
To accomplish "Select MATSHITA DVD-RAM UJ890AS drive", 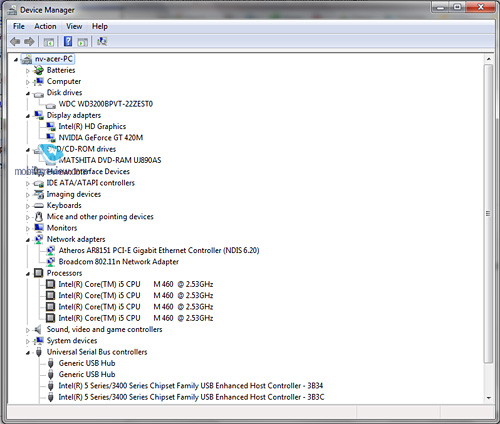I will pyautogui.click(x=110, y=160).
